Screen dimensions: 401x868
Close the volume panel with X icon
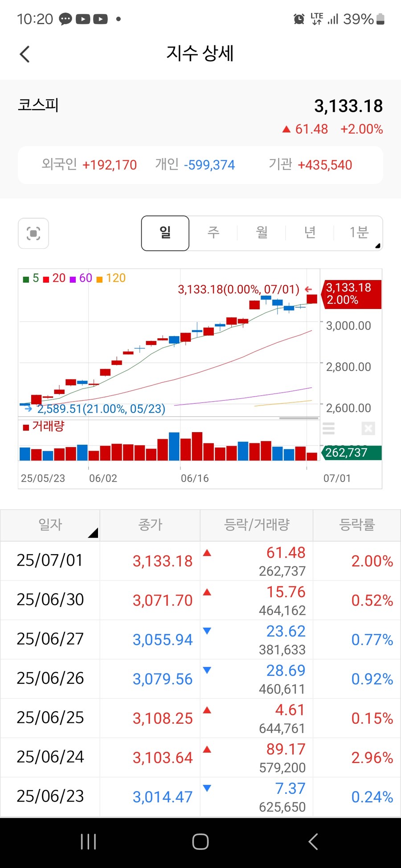[368, 428]
